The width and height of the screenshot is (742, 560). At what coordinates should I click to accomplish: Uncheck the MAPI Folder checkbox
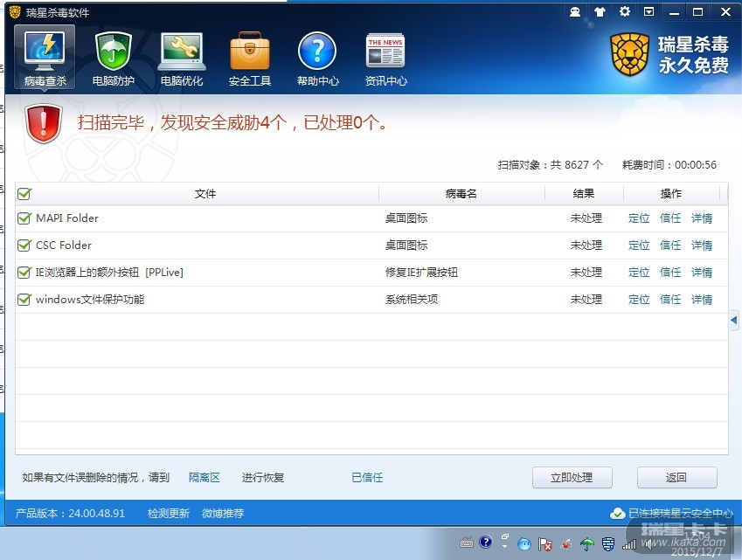coord(24,218)
